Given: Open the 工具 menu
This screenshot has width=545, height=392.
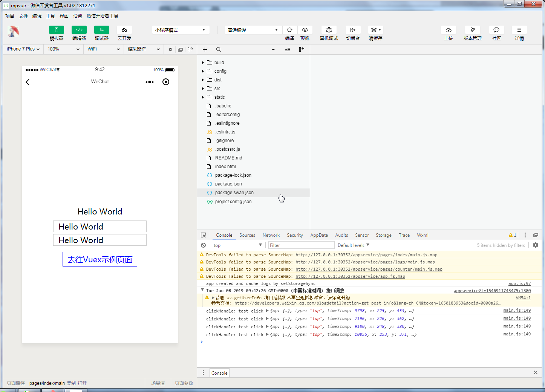Looking at the screenshot, I should 51,16.
